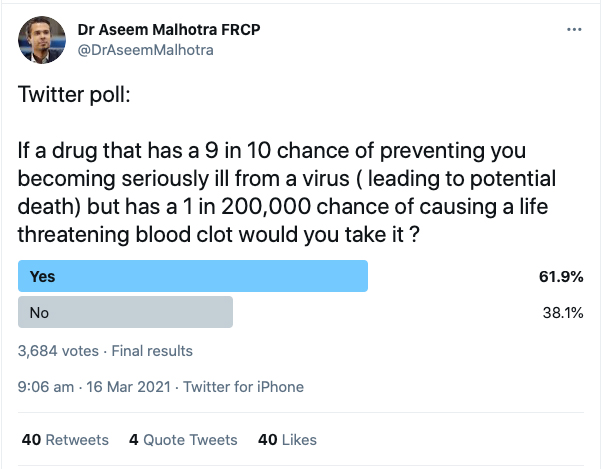The height and width of the screenshot is (469, 606).
Task: Select the grey No poll result bar
Action: (x=126, y=312)
